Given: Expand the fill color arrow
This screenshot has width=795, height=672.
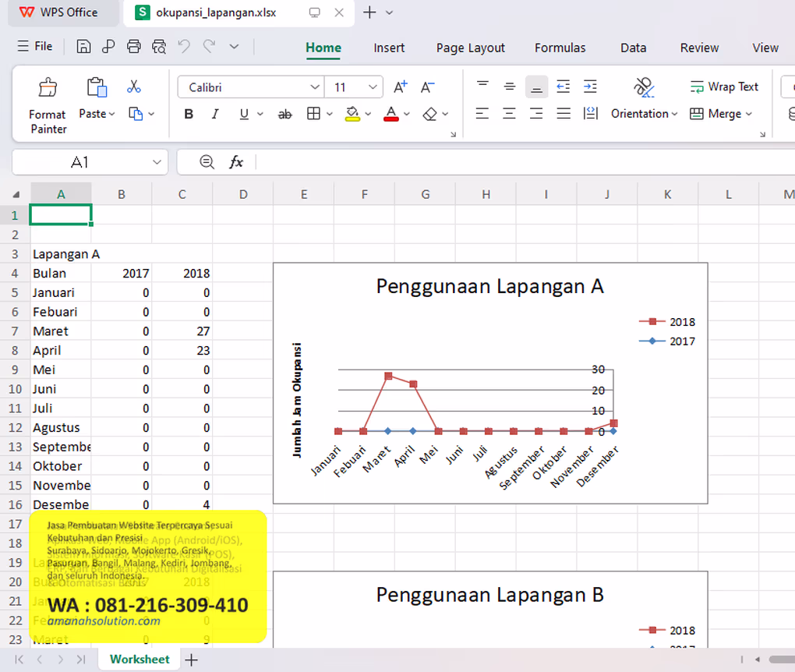Looking at the screenshot, I should [x=368, y=114].
